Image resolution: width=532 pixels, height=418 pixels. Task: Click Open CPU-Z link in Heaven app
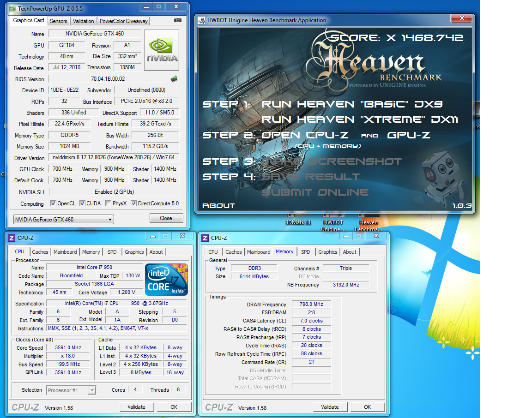point(305,135)
